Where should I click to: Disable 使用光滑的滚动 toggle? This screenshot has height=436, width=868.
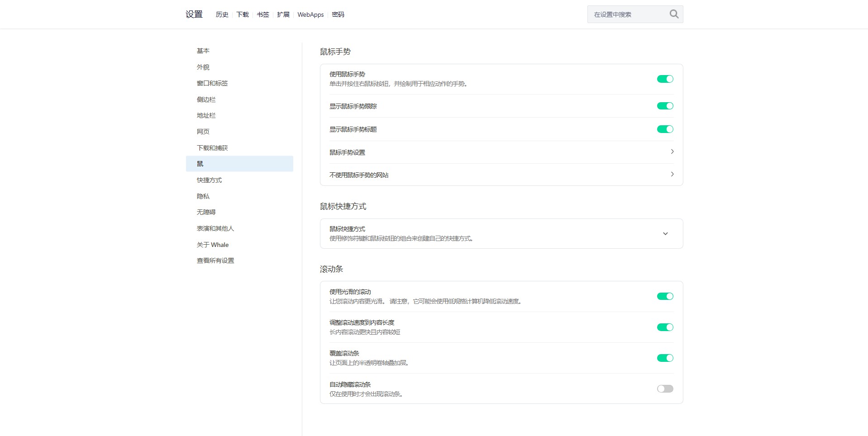665,296
